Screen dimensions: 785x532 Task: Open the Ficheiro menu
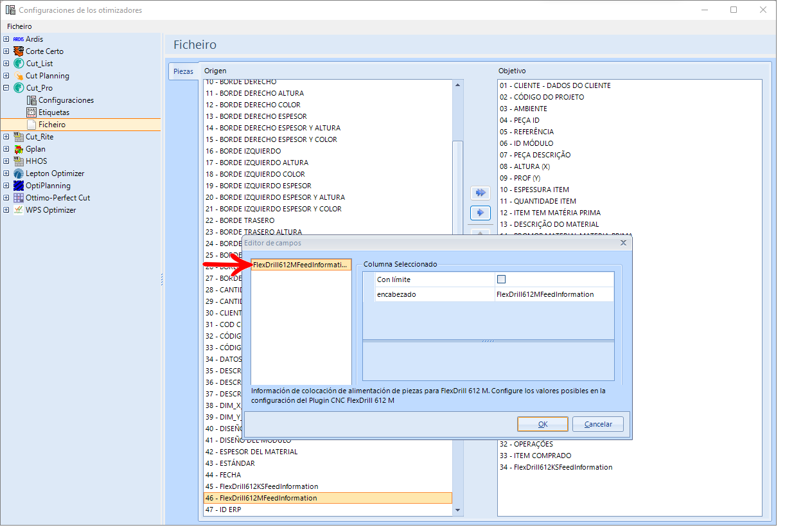[19, 27]
